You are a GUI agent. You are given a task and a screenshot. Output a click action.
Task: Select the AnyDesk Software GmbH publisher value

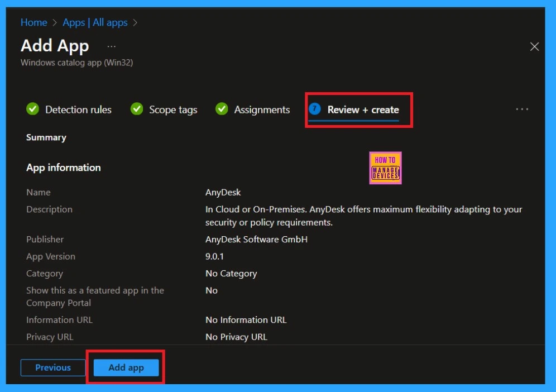tap(256, 240)
